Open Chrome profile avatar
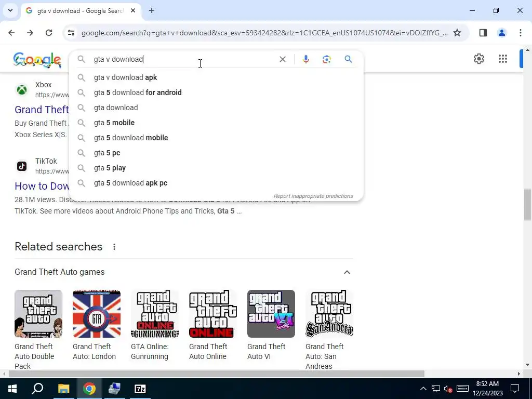532x399 pixels. [x=501, y=33]
